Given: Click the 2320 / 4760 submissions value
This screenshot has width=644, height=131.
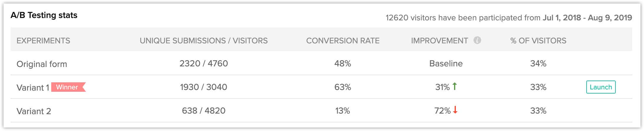Looking at the screenshot, I should (x=203, y=63).
